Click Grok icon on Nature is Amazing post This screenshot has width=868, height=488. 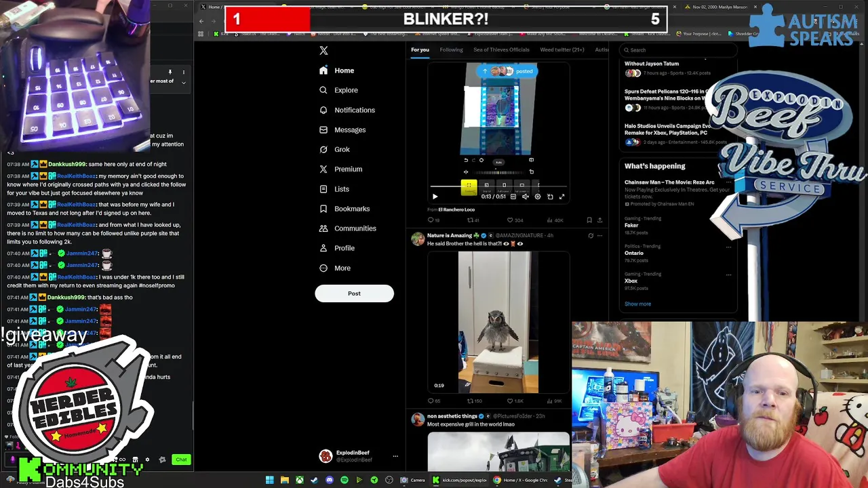[591, 236]
